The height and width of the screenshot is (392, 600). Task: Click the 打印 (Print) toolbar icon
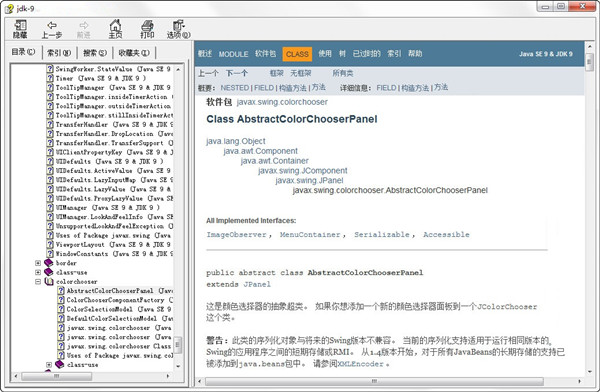147,29
